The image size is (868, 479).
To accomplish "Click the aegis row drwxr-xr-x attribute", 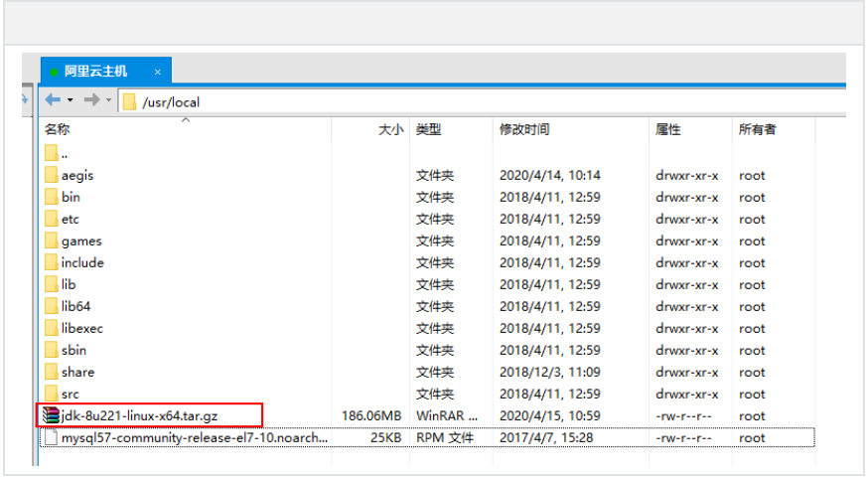I will pos(687,176).
